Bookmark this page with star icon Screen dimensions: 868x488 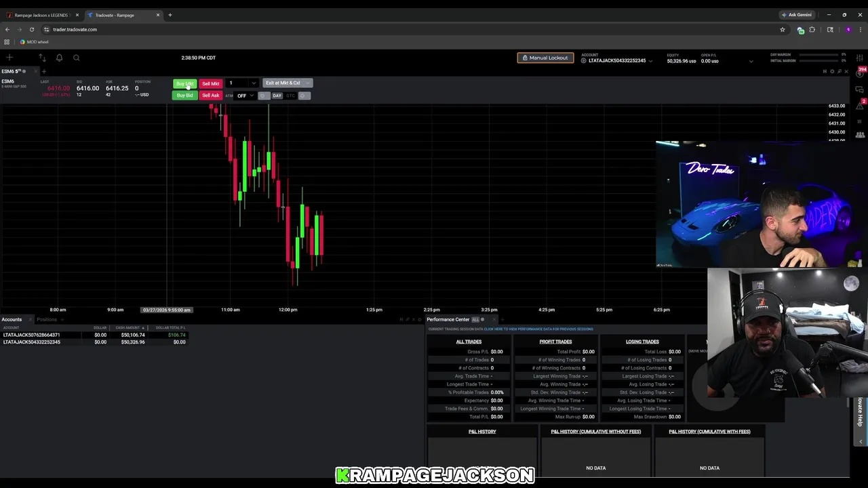[x=782, y=29]
